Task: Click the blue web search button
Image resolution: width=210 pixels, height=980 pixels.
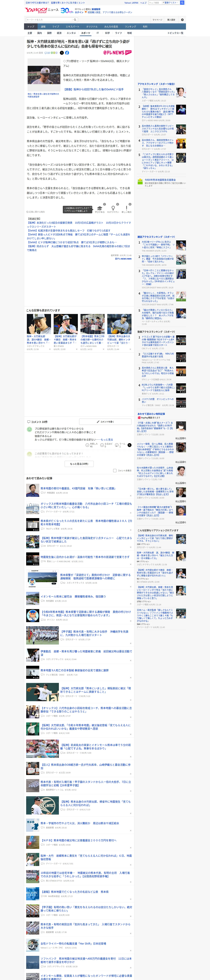Action: pos(182,3)
